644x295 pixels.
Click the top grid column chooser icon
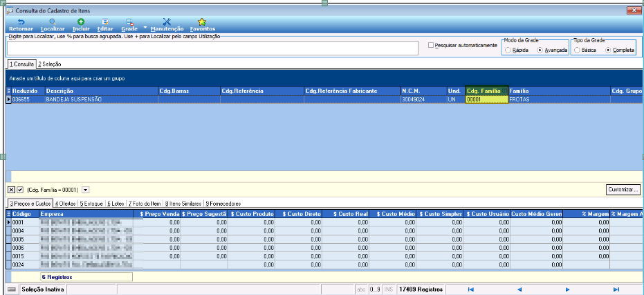click(x=8, y=91)
